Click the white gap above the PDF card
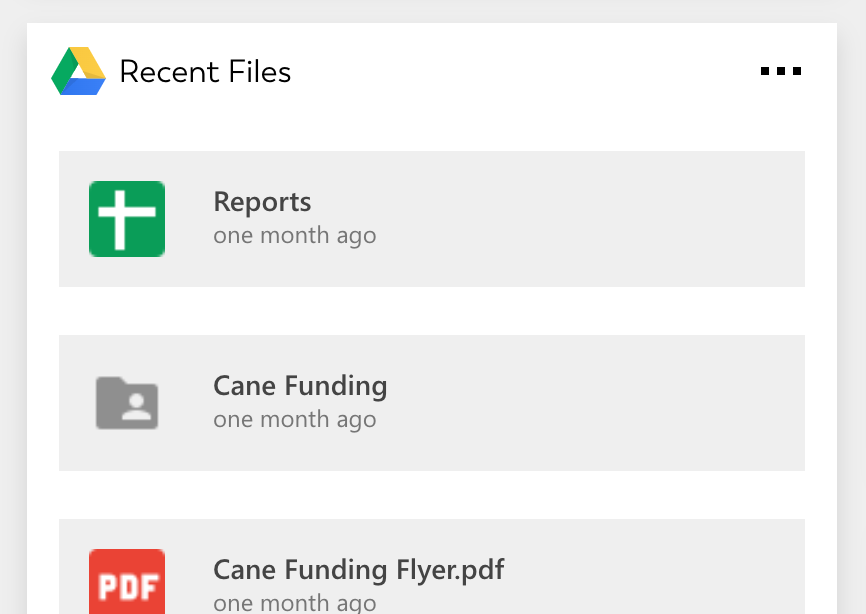Screen dimensions: 866x614 coord(432,495)
